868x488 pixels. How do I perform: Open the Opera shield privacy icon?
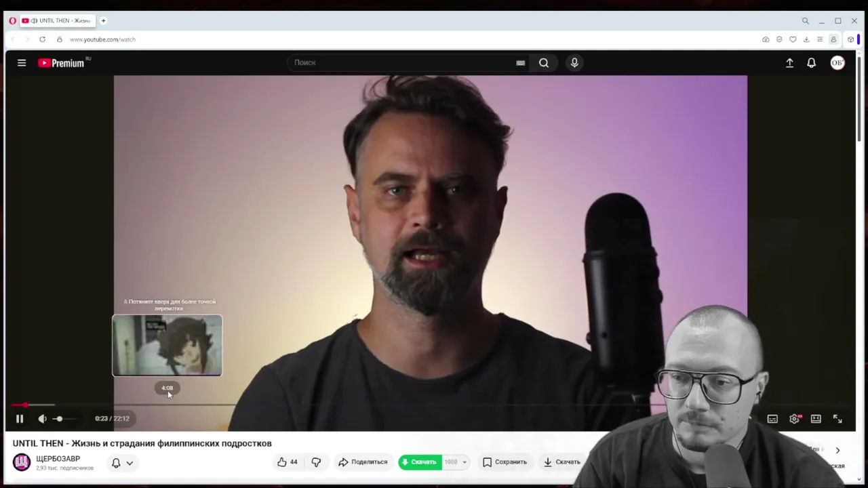tap(779, 39)
